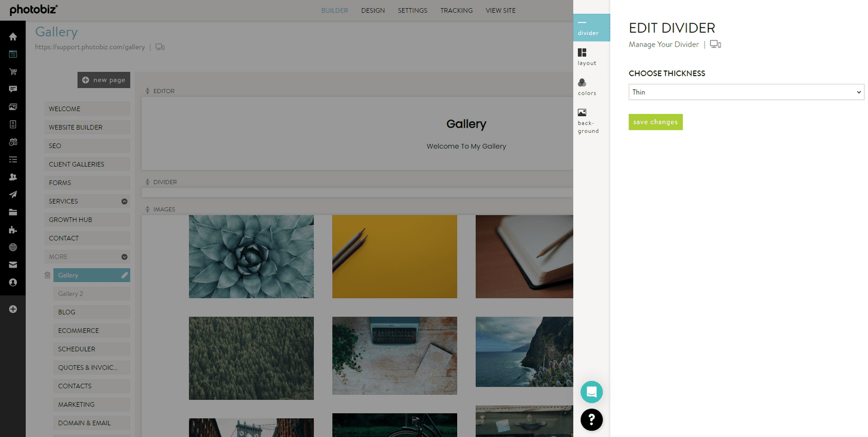Expand the MORE section
The height and width of the screenshot is (437, 868).
click(x=124, y=256)
